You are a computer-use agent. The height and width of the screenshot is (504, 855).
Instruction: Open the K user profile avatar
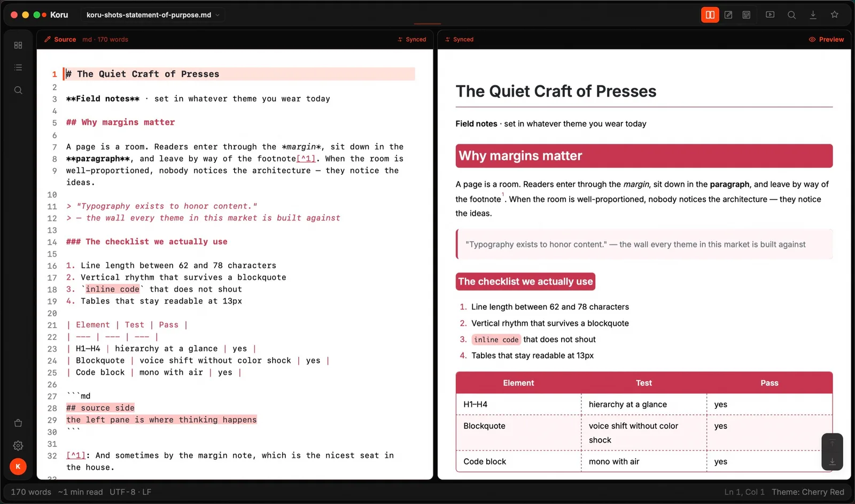(x=18, y=467)
